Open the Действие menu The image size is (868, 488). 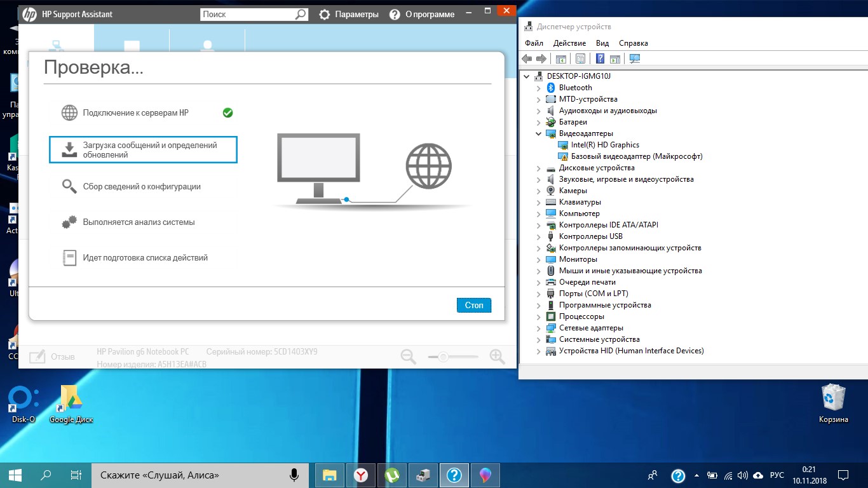[x=569, y=43]
